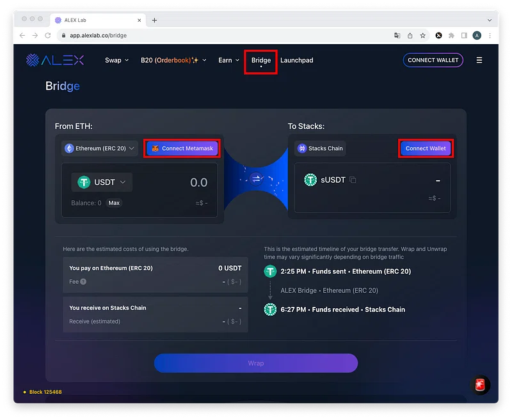Screen dimensions: 512x420
Task: Click the ALEX logo
Action: 55,60
